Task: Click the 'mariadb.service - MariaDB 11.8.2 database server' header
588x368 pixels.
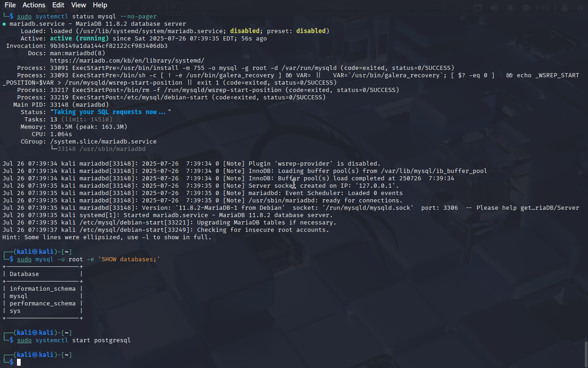Action: coord(94,24)
